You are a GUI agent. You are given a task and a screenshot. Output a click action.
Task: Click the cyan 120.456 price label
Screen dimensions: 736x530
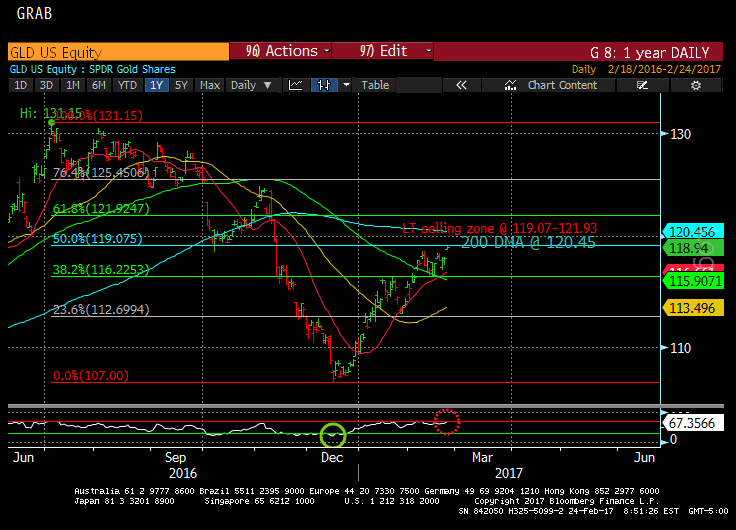point(692,232)
